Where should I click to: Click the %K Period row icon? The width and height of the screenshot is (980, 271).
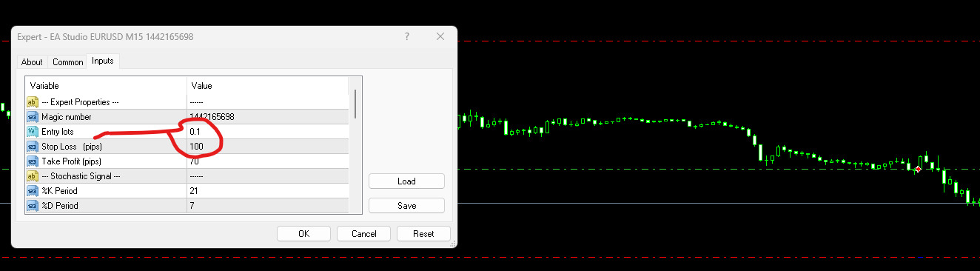coord(32,191)
